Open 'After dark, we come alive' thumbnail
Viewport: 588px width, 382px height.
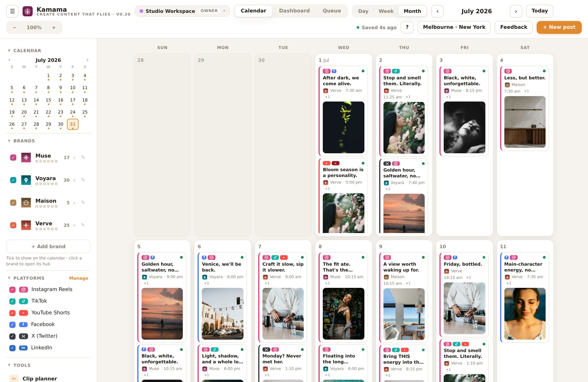click(343, 127)
